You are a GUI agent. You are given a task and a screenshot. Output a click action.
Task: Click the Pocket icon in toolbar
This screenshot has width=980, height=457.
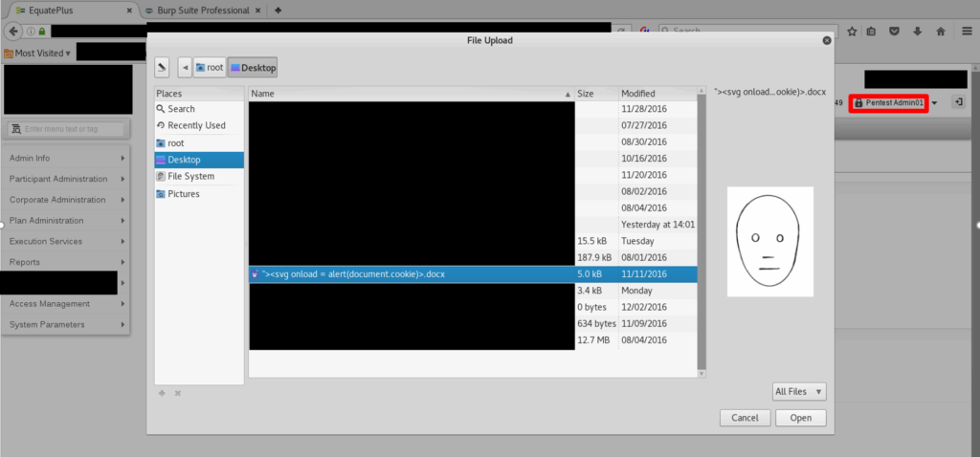pyautogui.click(x=895, y=32)
